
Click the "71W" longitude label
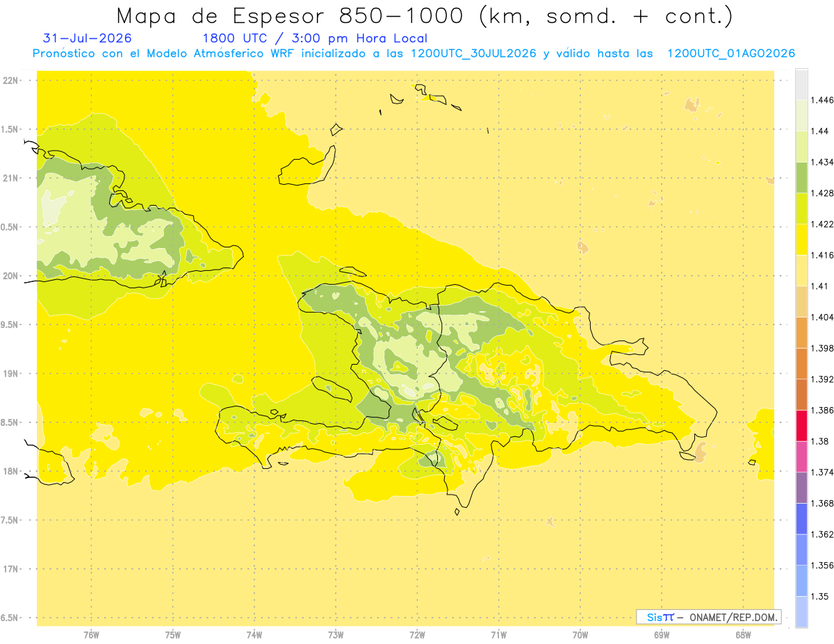point(498,635)
